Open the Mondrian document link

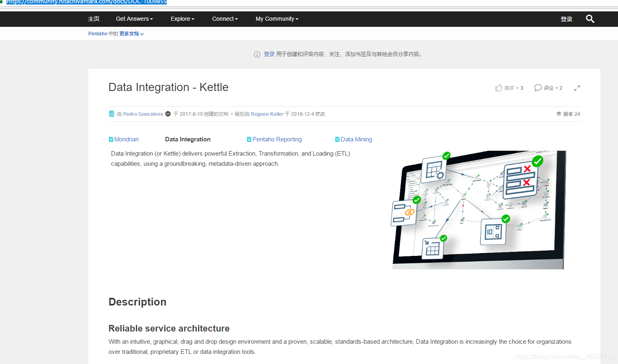tap(126, 139)
